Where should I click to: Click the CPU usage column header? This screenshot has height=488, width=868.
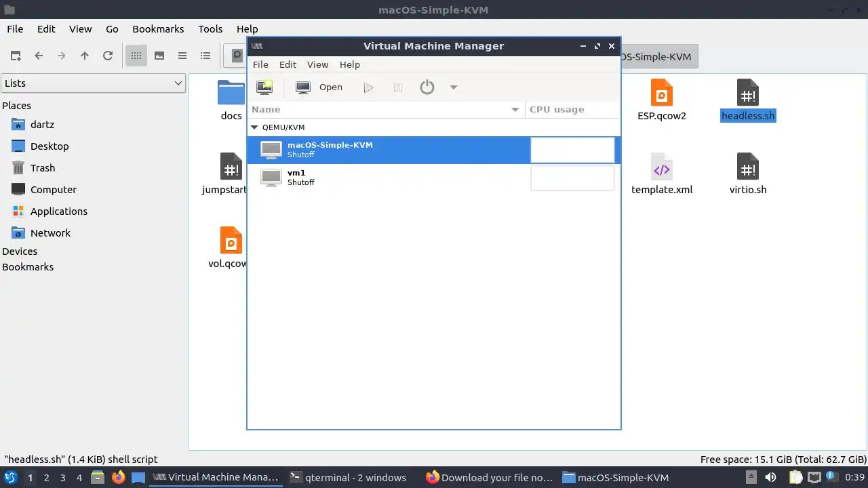pyautogui.click(x=572, y=109)
